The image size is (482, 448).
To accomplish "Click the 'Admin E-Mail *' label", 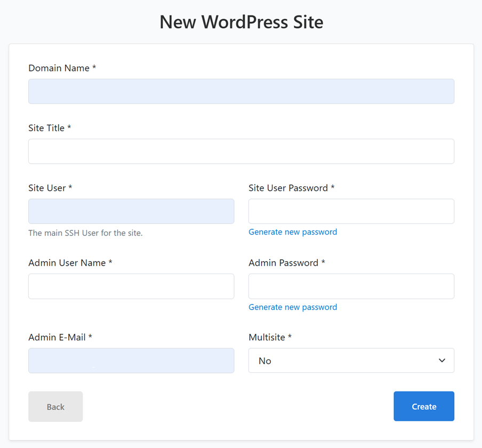I will [x=60, y=337].
